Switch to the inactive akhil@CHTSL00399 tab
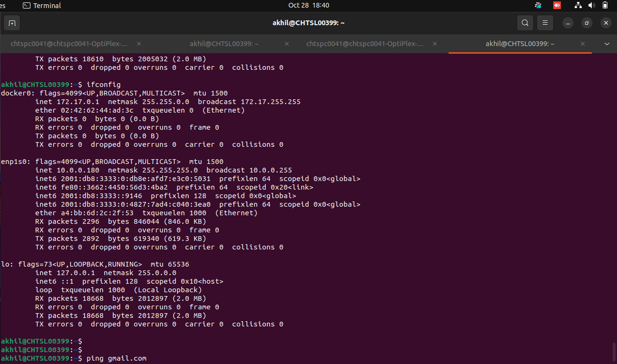 (224, 44)
